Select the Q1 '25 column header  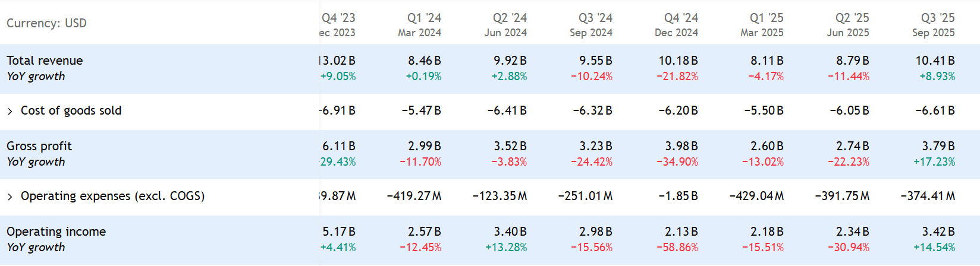point(766,18)
